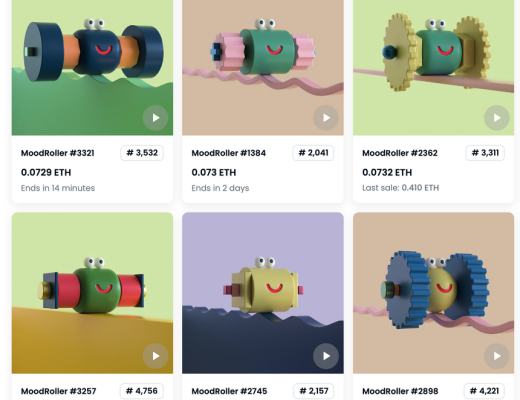Play the MoodRoller #2898 animation
This screenshot has width=520, height=400.
[x=497, y=356]
